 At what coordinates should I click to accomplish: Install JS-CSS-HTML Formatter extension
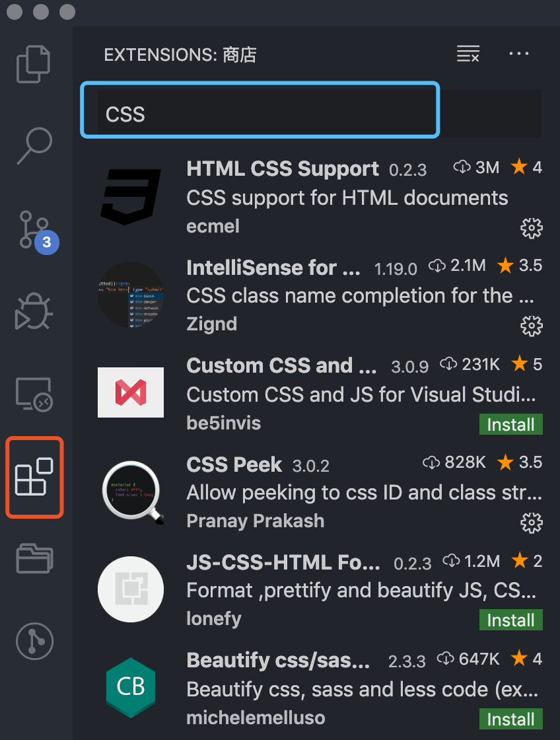(x=511, y=620)
